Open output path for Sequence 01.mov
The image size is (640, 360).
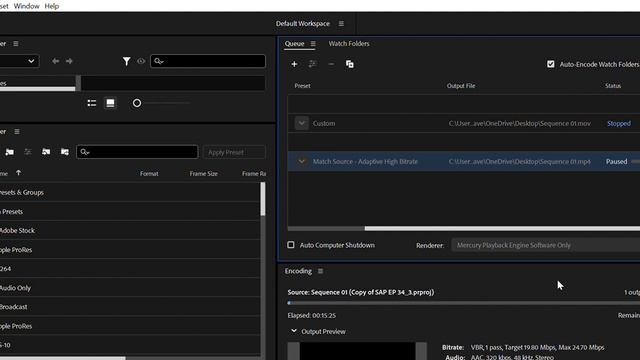pyautogui.click(x=520, y=123)
